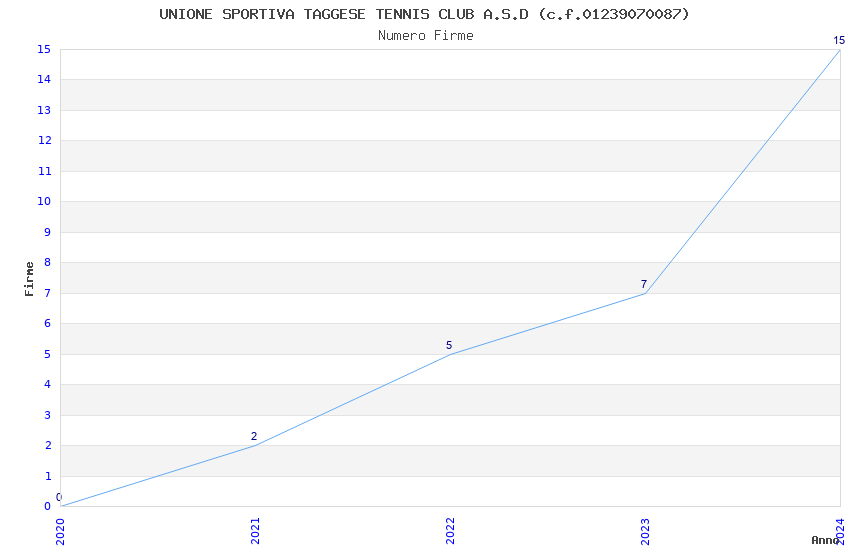This screenshot has height=550, width=850.
Task: Click data value label '5' above the 2022 point
Action: 449,346
